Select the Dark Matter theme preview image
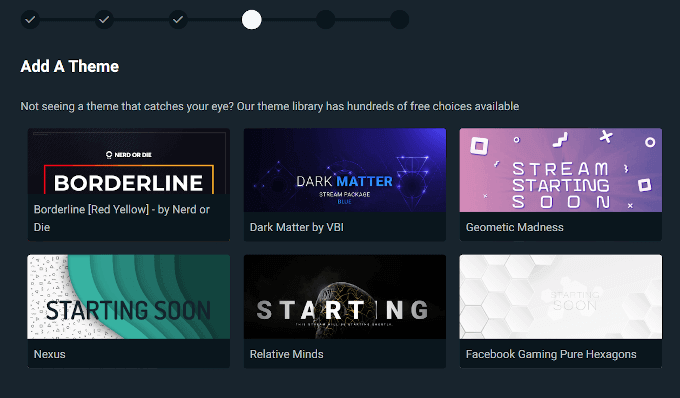 (x=345, y=170)
